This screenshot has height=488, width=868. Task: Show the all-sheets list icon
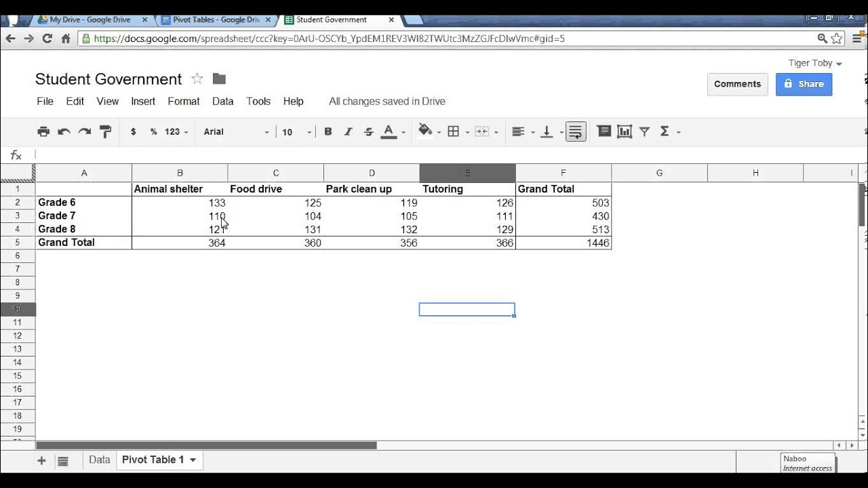pyautogui.click(x=63, y=461)
